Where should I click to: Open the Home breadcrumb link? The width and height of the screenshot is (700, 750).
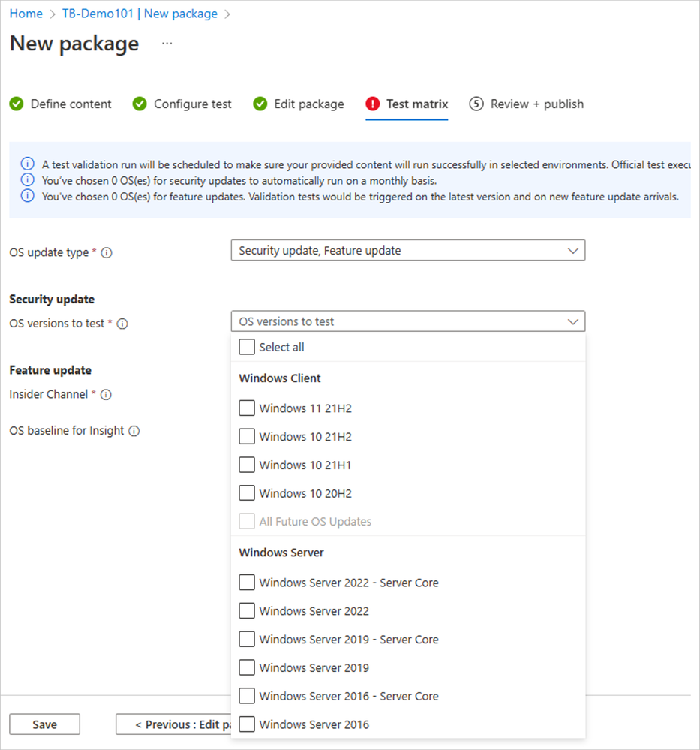(x=26, y=14)
